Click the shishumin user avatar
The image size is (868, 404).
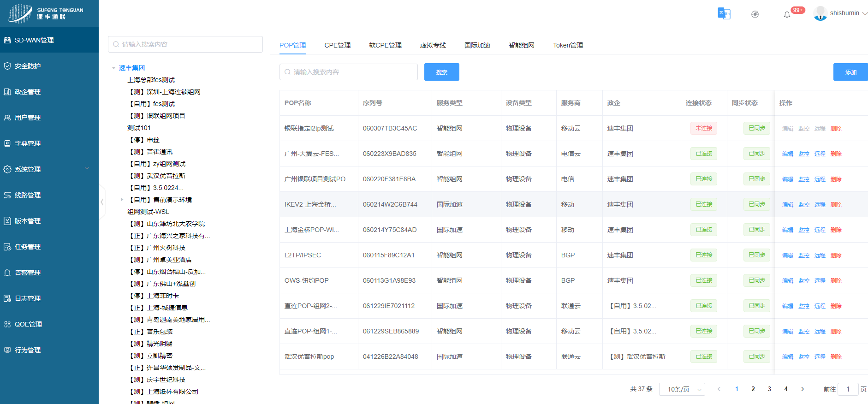pyautogui.click(x=820, y=13)
